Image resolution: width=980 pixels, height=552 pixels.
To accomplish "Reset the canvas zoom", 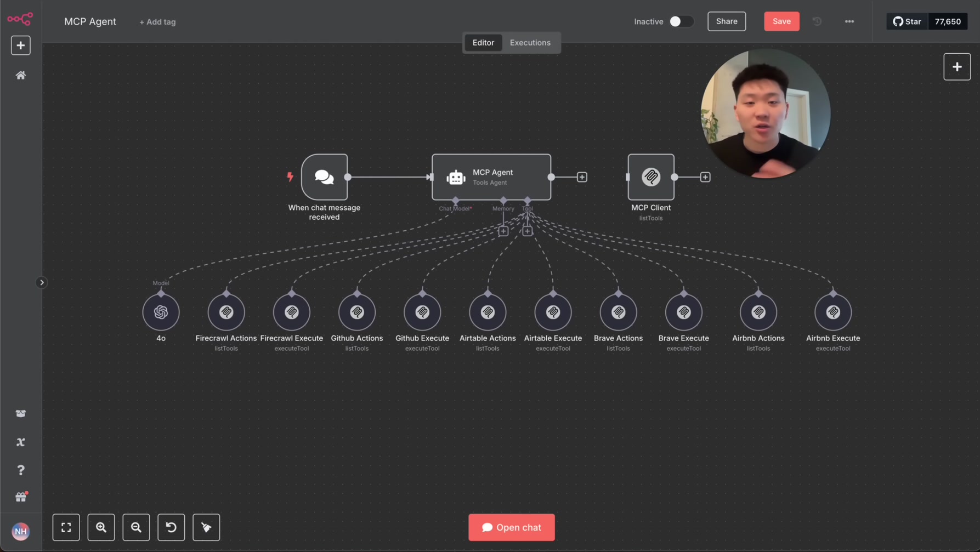I will pyautogui.click(x=171, y=527).
